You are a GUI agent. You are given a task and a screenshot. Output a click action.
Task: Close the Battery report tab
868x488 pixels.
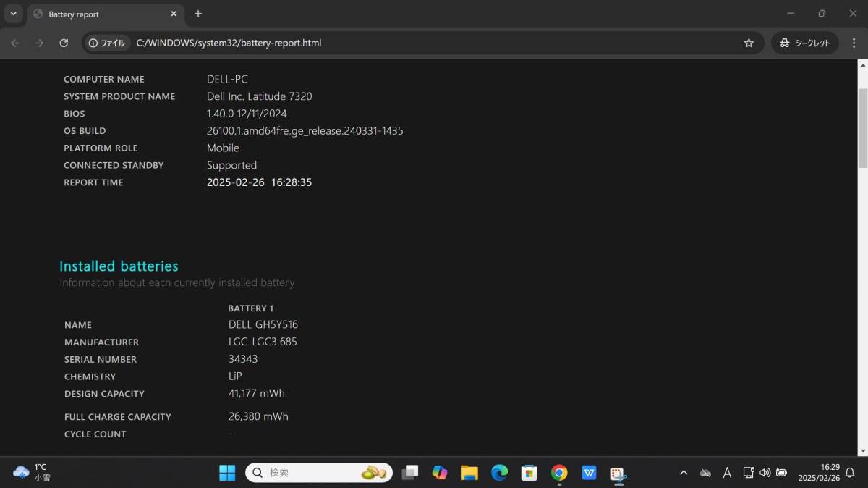coord(174,14)
